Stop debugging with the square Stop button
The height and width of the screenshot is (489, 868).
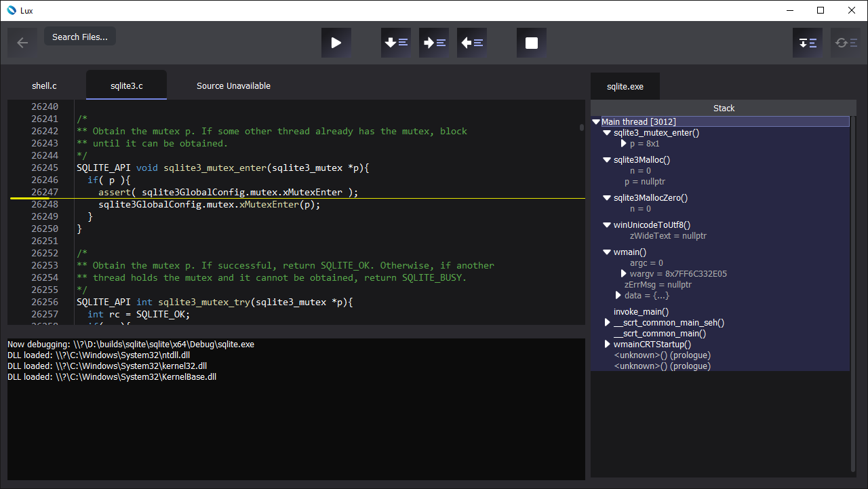click(x=532, y=43)
